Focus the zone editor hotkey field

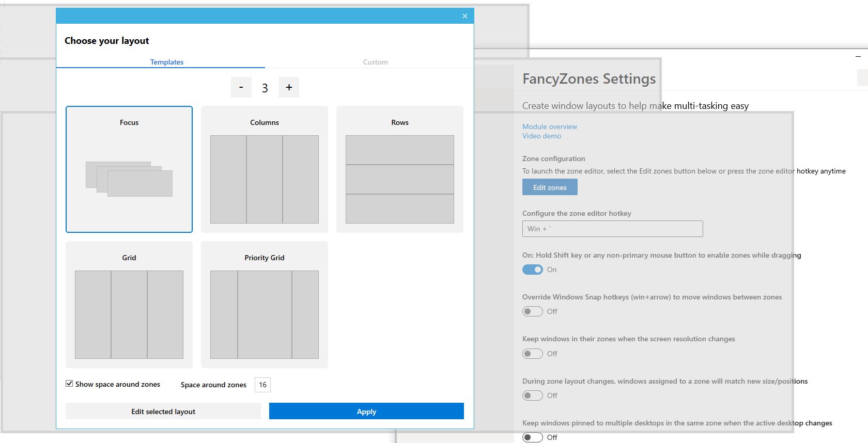click(612, 229)
